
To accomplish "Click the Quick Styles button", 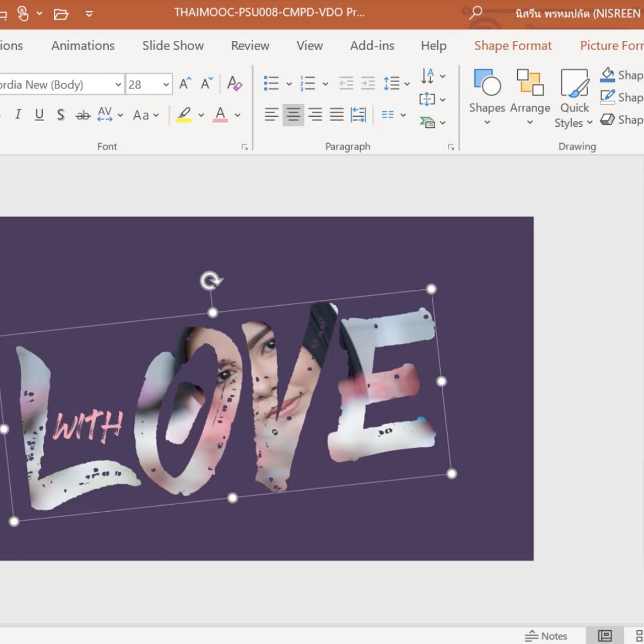I will [575, 98].
